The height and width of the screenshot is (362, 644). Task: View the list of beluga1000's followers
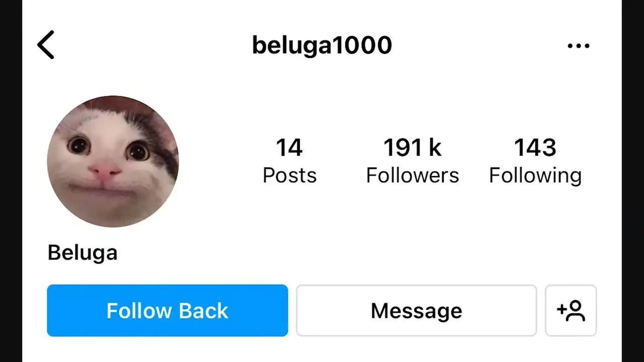pyautogui.click(x=412, y=161)
